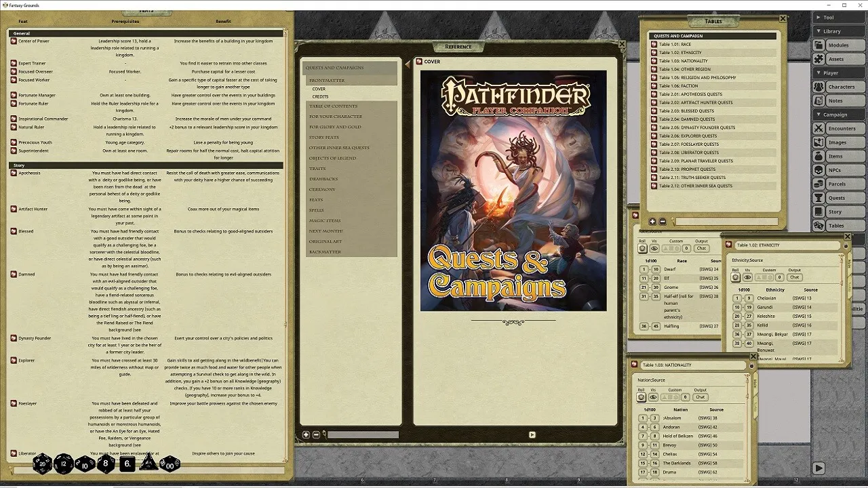Toggle Custom dice field in Nationality table

(x=671, y=397)
